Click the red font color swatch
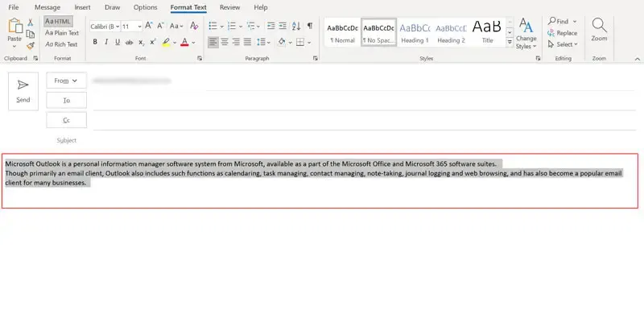This screenshot has width=644, height=327. 184,42
